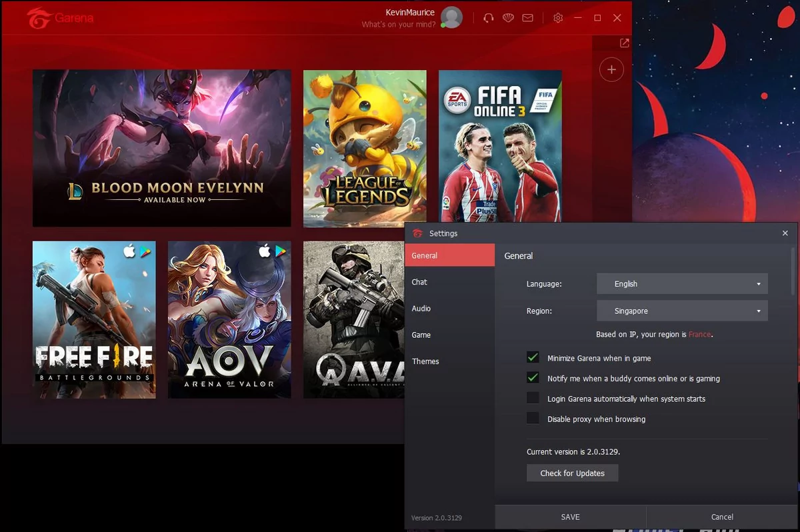Switch to the Audio settings tab

click(x=450, y=309)
